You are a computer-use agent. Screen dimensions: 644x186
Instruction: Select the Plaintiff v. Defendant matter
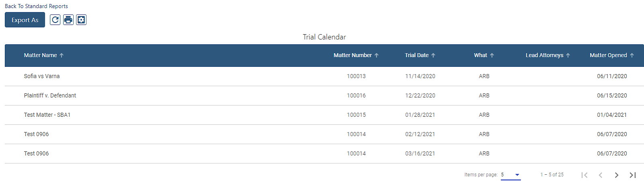(50, 95)
